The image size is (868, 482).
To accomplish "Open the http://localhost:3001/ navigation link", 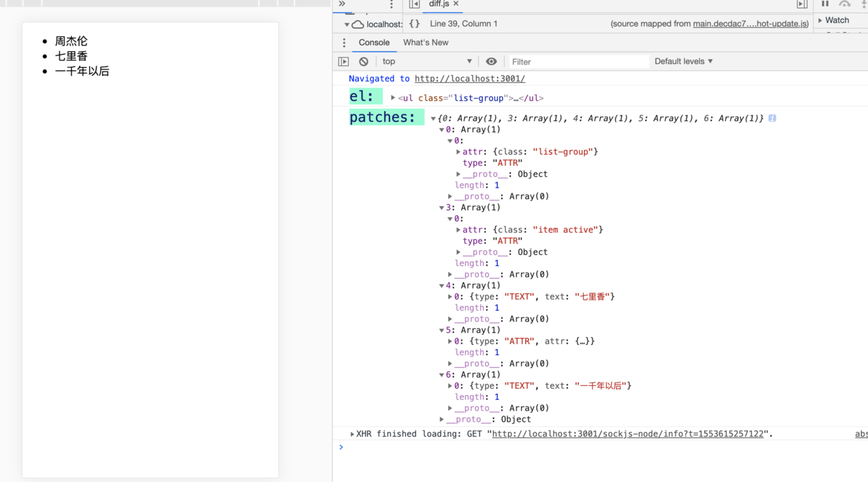I will pyautogui.click(x=470, y=79).
